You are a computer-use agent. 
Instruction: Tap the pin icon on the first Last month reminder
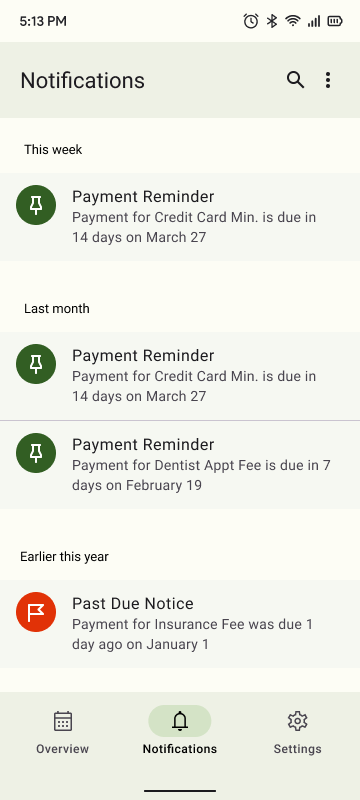tap(36, 364)
